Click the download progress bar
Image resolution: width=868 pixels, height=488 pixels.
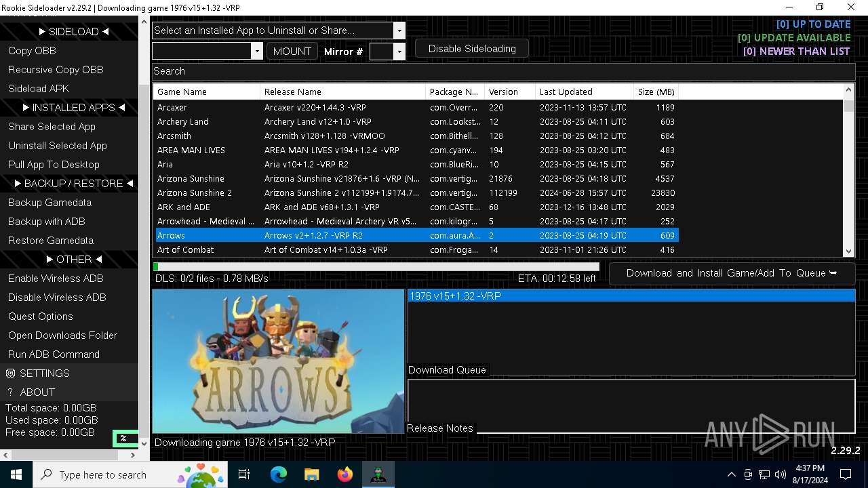(376, 267)
